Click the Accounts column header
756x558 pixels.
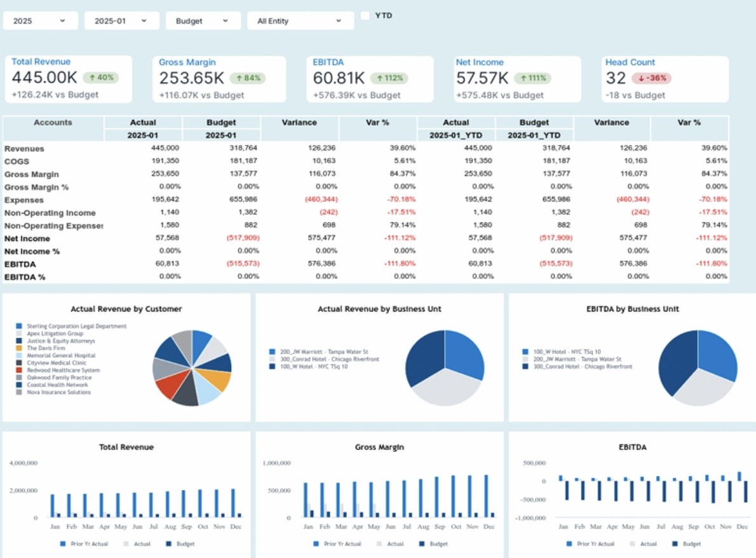point(53,123)
